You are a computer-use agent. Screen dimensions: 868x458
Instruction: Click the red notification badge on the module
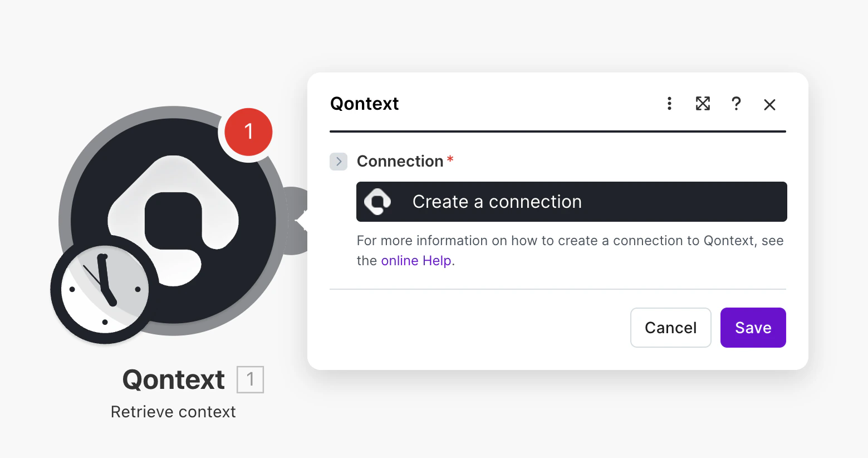[x=248, y=131]
